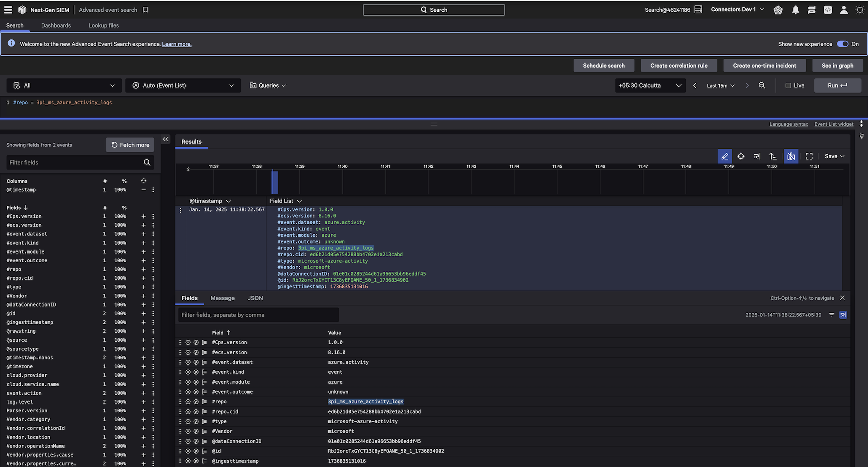Switch theme using the sun icon

[860, 9]
